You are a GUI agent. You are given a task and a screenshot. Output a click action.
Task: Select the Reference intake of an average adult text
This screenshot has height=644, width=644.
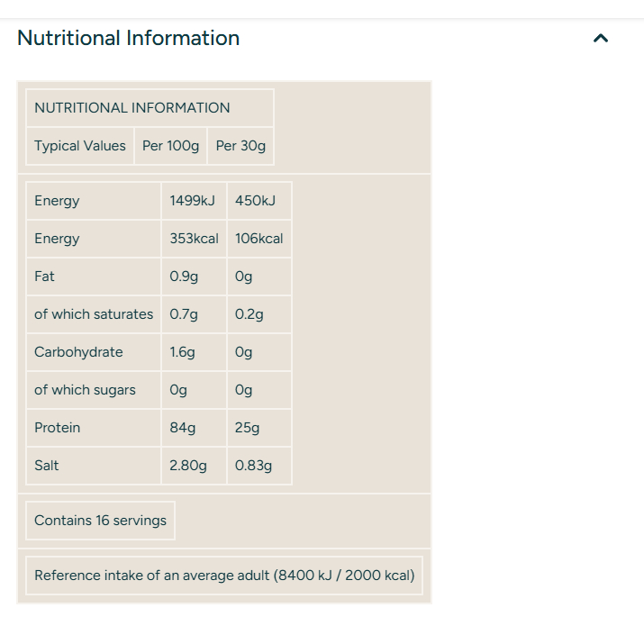(224, 576)
